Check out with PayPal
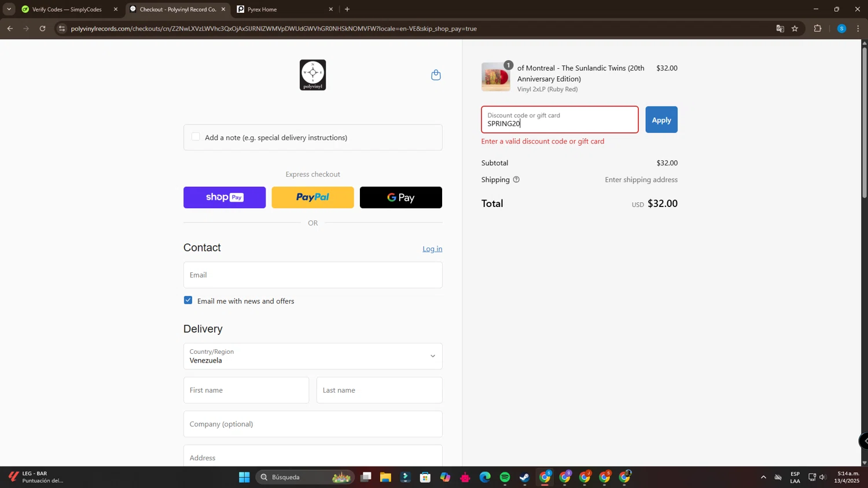Viewport: 868px width, 488px height. pos(312,197)
